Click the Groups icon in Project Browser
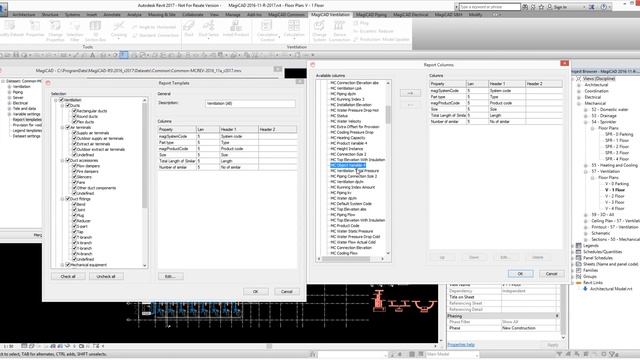 coord(578,276)
